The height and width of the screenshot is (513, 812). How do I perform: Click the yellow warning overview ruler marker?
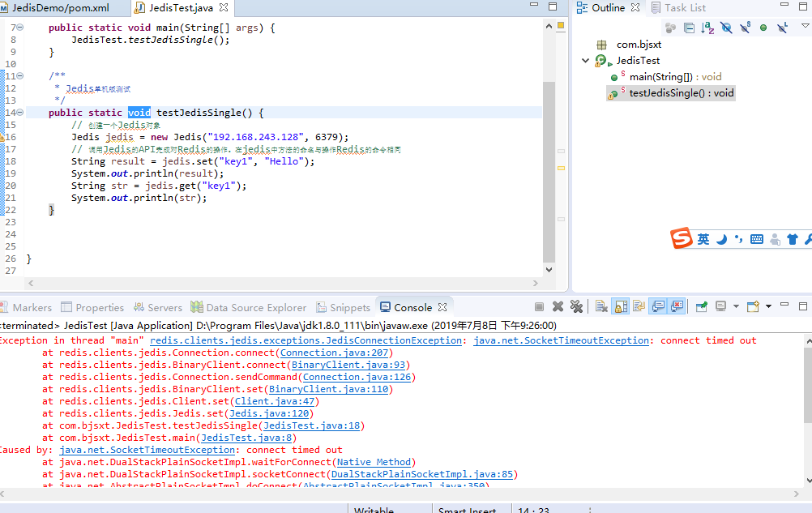point(561,169)
